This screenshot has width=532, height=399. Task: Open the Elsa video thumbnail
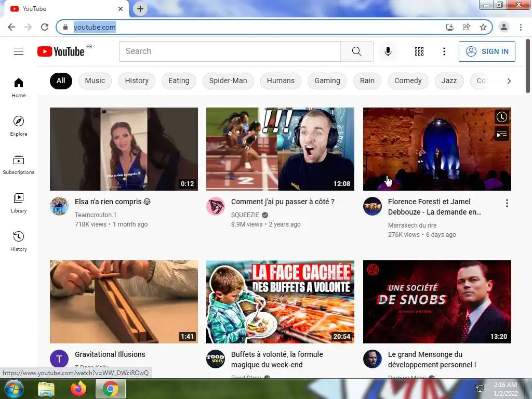pos(124,149)
